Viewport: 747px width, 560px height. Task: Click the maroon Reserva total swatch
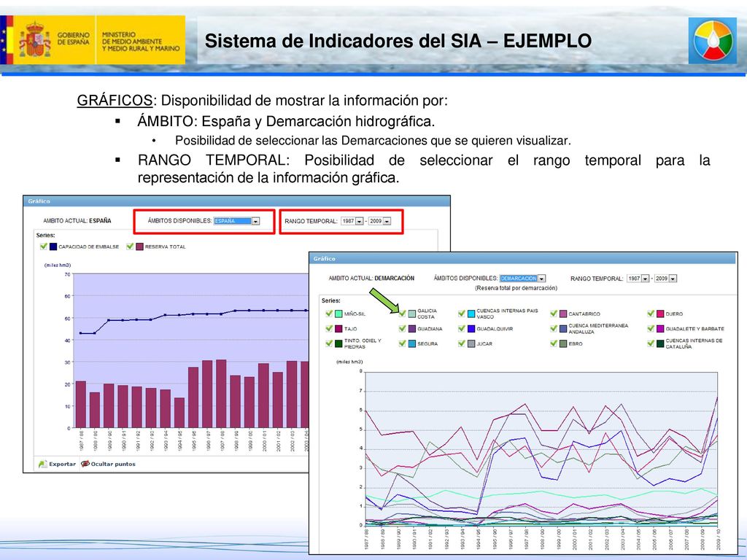click(139, 246)
